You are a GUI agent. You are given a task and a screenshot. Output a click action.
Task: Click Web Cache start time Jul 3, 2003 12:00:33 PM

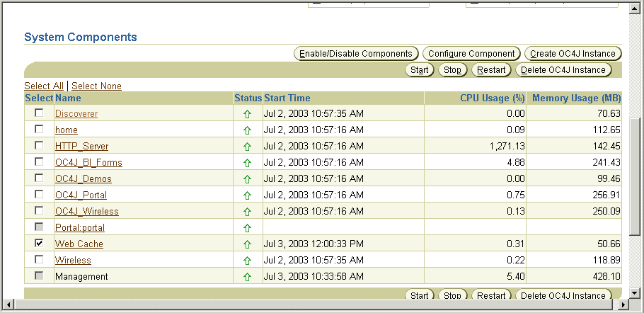click(314, 244)
